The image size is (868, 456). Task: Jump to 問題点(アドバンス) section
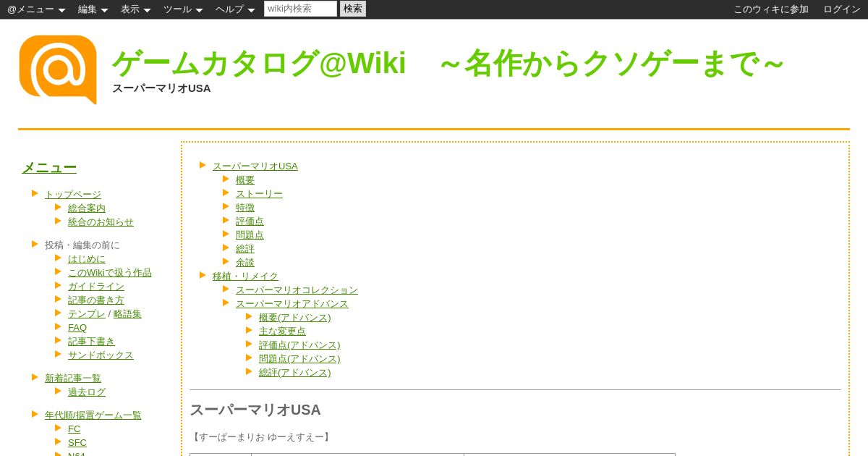[299, 358]
